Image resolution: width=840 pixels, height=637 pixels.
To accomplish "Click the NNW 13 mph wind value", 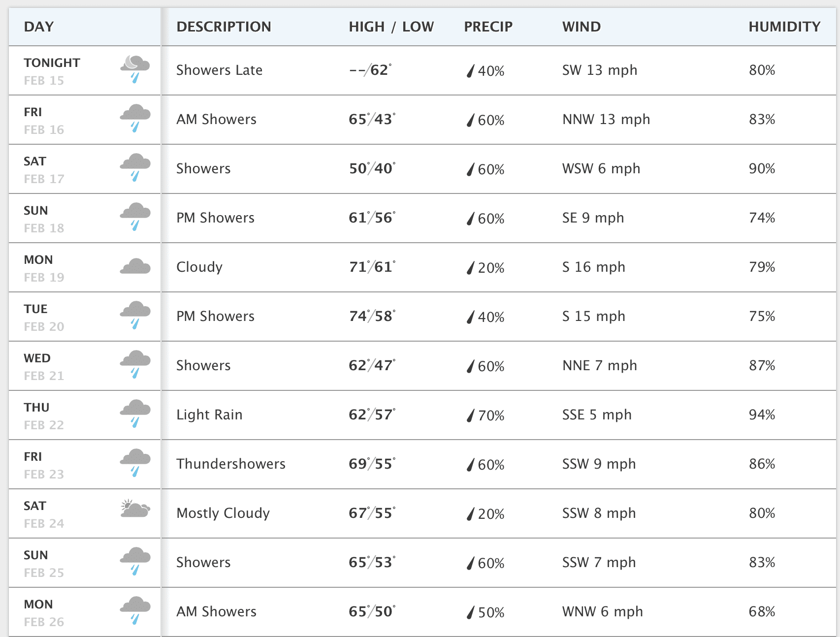I will (606, 119).
